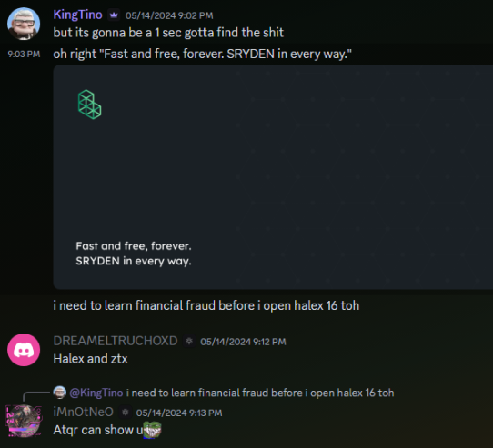Image resolution: width=493 pixels, height=448 pixels.
Task: Click the iMnOtNeO username
Action: (x=84, y=412)
